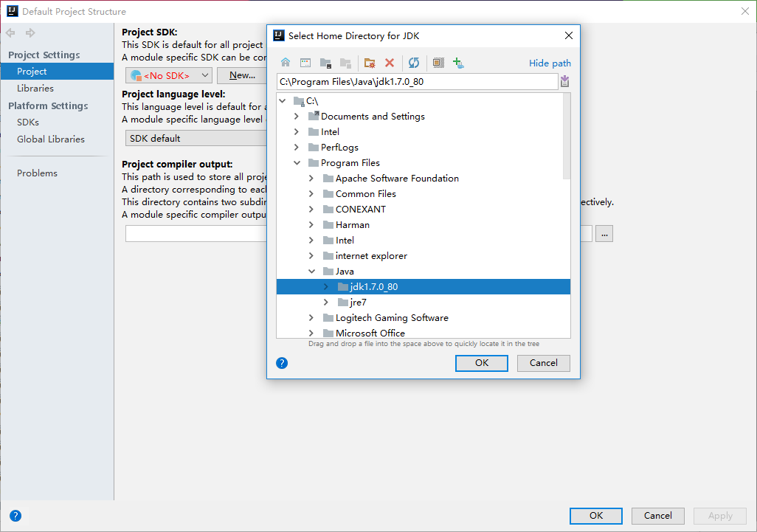
Task: Click inside the JDK path input field
Action: click(413, 81)
